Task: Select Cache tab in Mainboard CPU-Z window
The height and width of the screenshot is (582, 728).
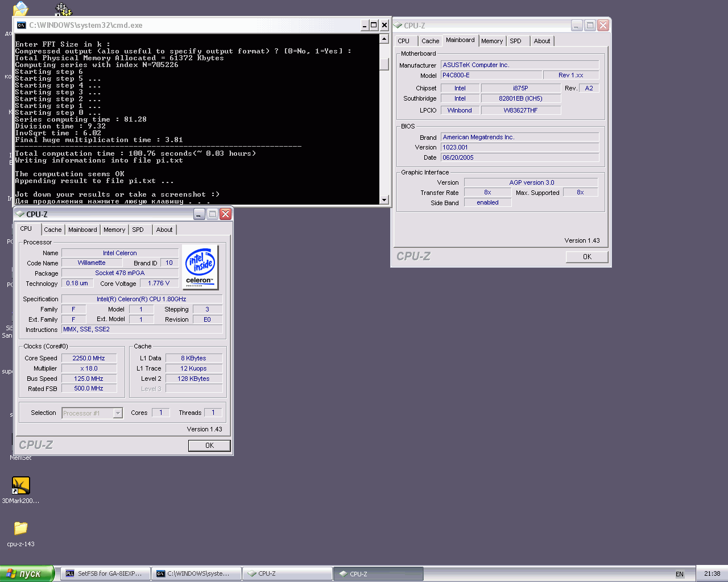Action: (x=431, y=41)
